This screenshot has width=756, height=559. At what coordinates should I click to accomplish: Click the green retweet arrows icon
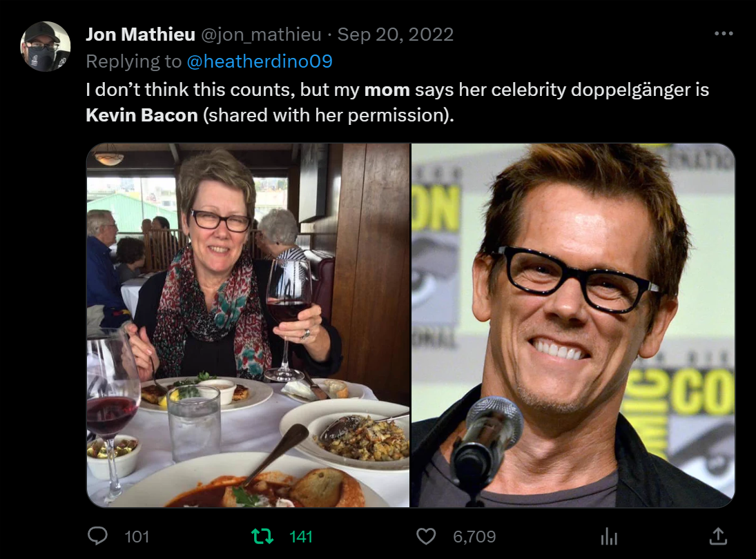point(262,536)
